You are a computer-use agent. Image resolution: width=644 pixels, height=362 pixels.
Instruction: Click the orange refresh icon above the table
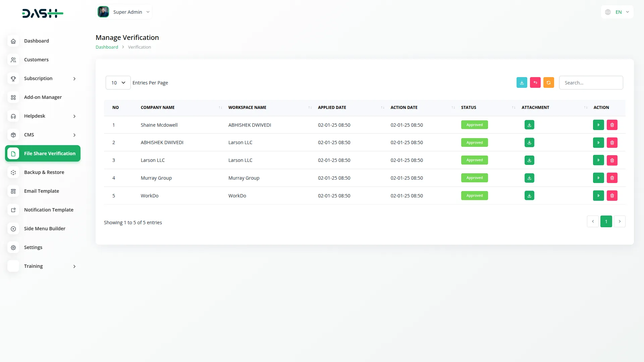(548, 82)
